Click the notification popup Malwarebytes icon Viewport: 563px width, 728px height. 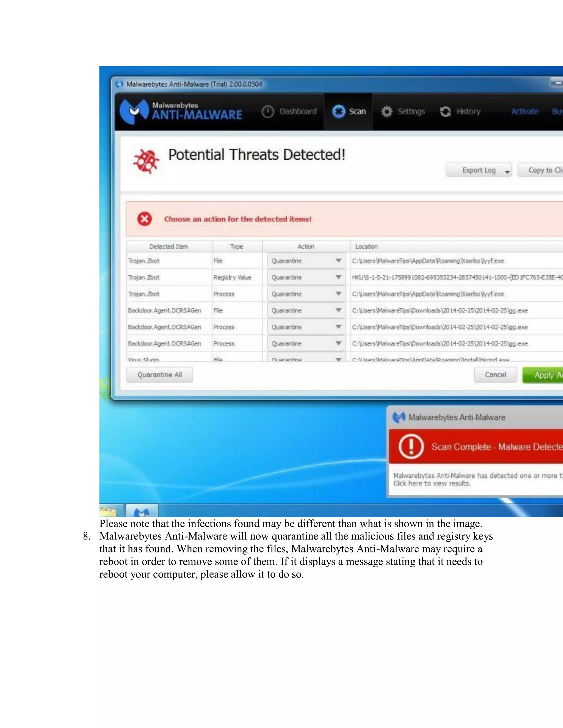point(399,417)
